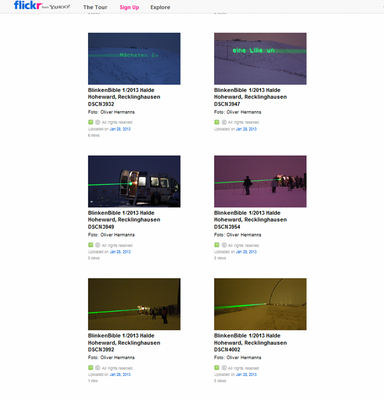Click the copyright icon under photo DSCN4002
Screen dimensions: 384x400
tap(224, 368)
